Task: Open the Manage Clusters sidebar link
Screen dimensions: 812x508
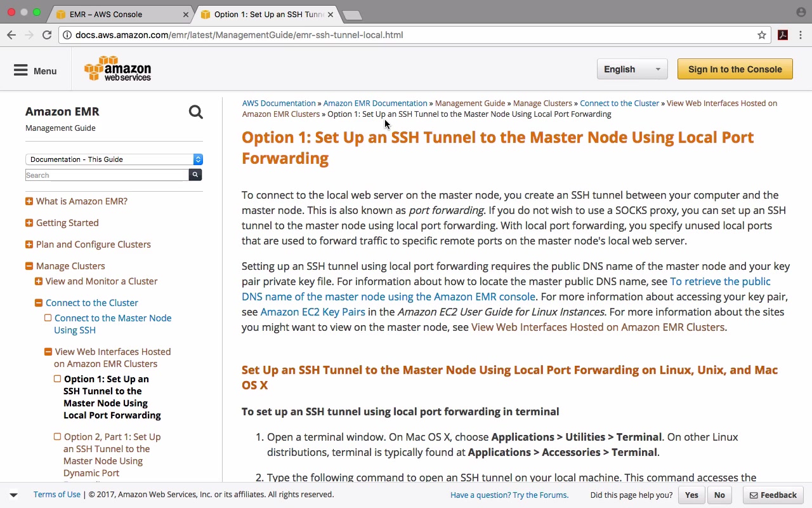Action: point(70,266)
